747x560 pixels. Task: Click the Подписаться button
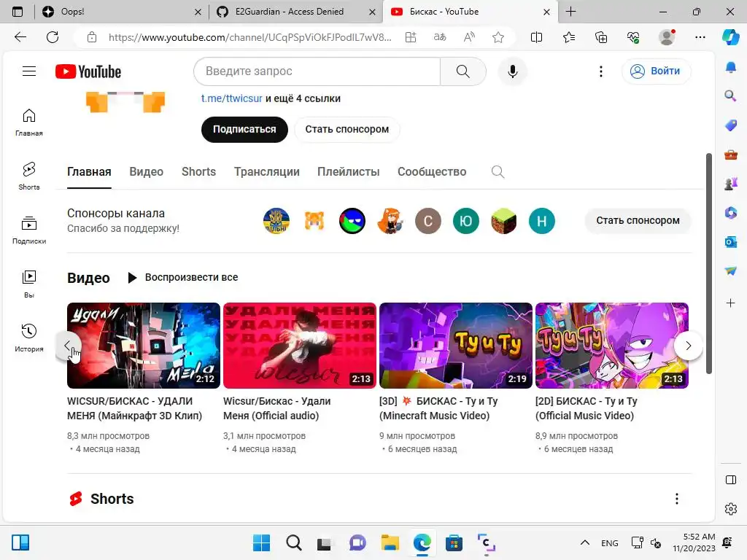[x=244, y=129]
